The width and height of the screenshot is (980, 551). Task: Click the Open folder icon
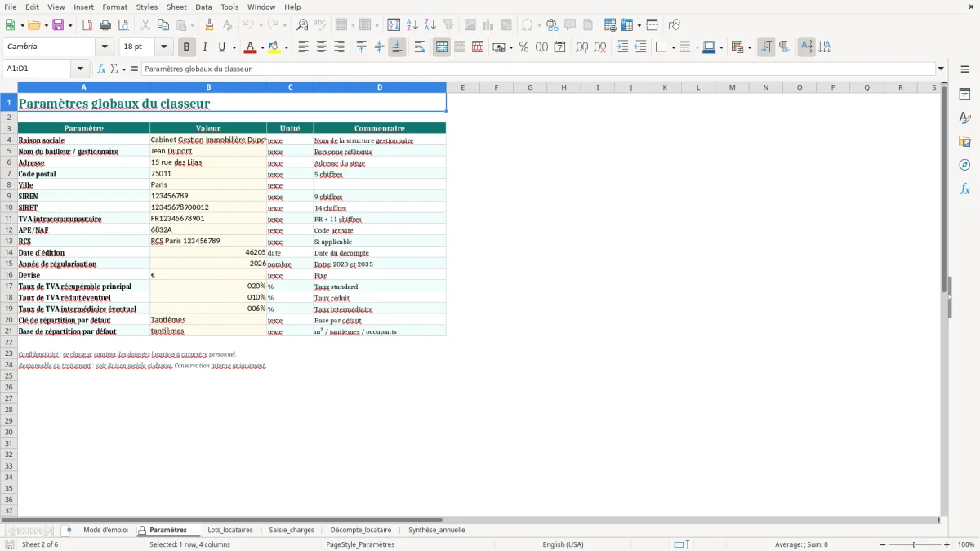33,25
